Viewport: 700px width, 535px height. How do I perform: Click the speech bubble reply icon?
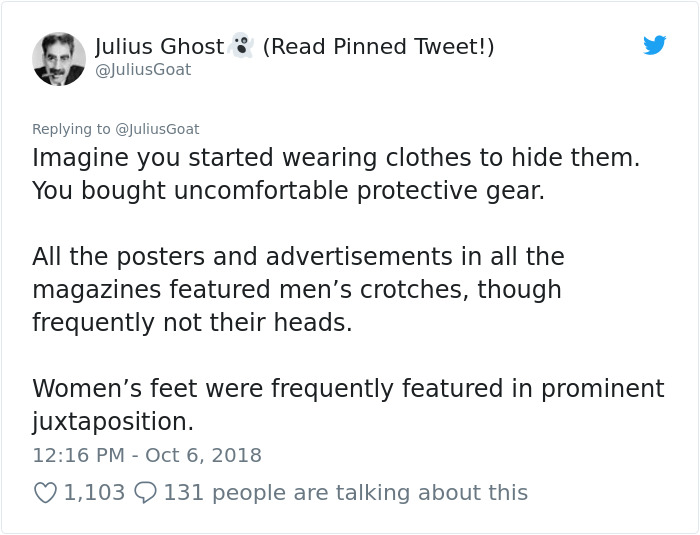(x=144, y=492)
